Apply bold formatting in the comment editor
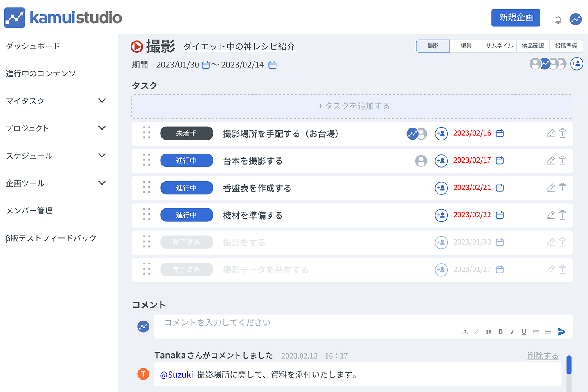The width and height of the screenshot is (588, 392). click(501, 332)
